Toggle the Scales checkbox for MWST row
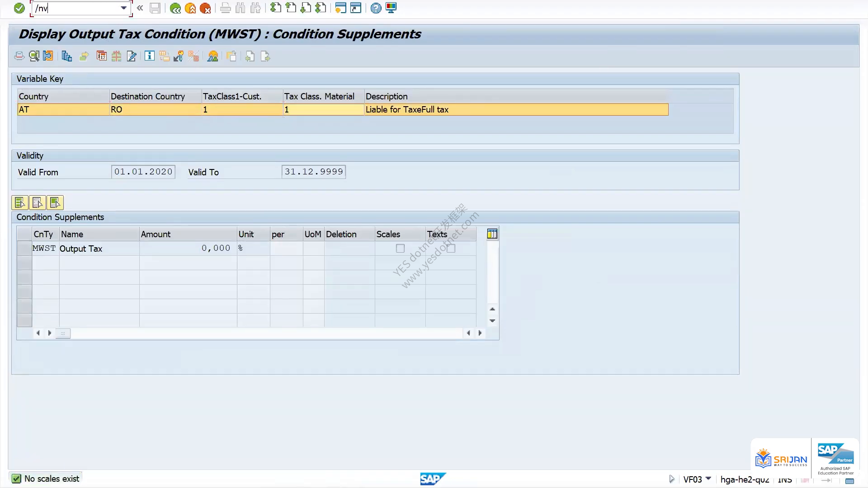This screenshot has height=488, width=868. pos(400,248)
